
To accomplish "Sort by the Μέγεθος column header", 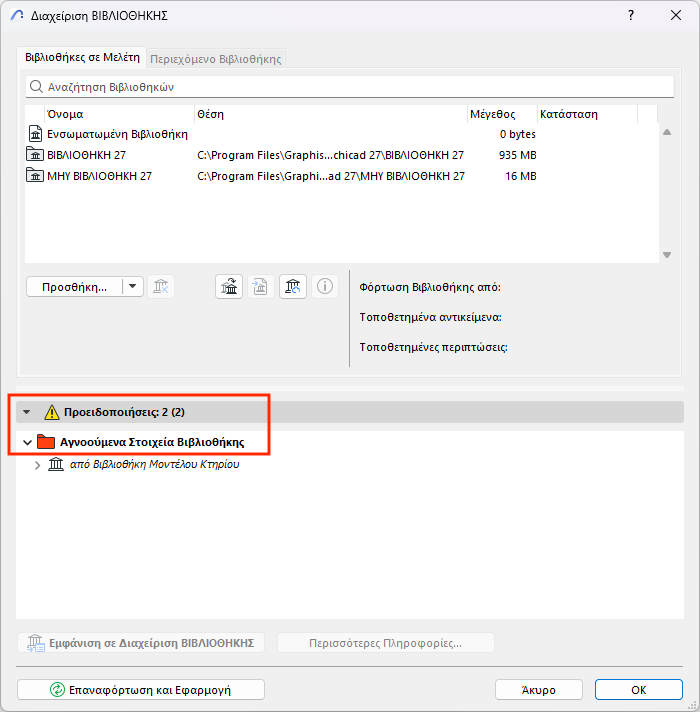I will click(x=502, y=114).
